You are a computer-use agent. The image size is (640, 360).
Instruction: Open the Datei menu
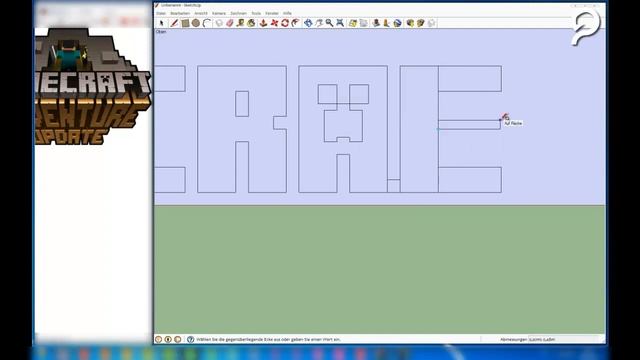click(161, 13)
